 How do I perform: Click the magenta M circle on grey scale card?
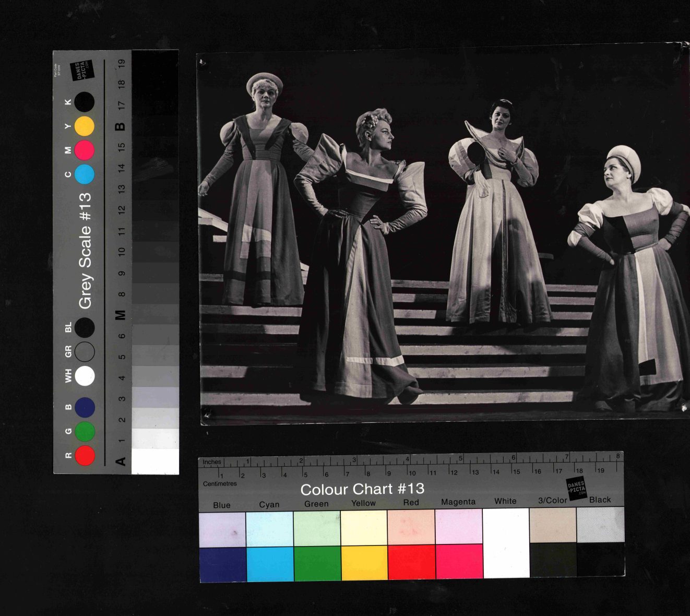tap(84, 150)
